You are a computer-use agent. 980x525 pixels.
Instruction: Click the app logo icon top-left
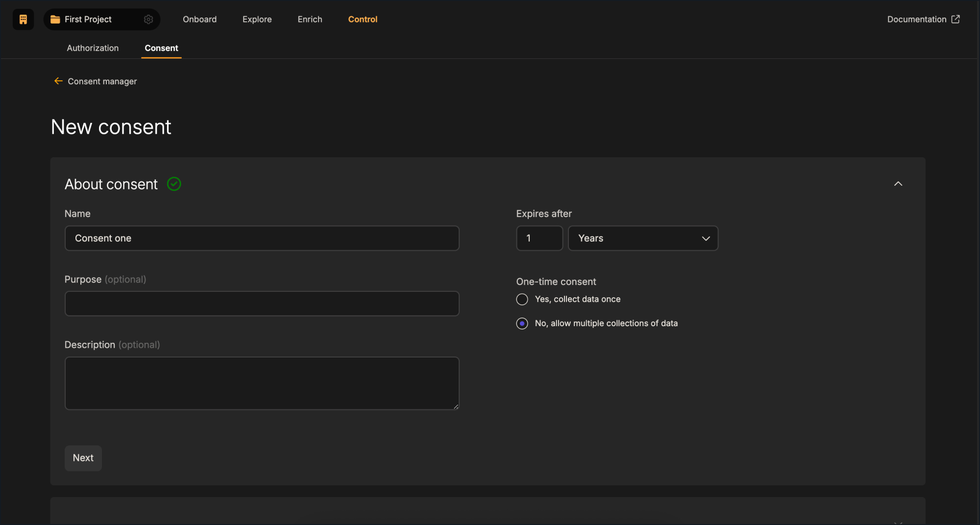(23, 19)
